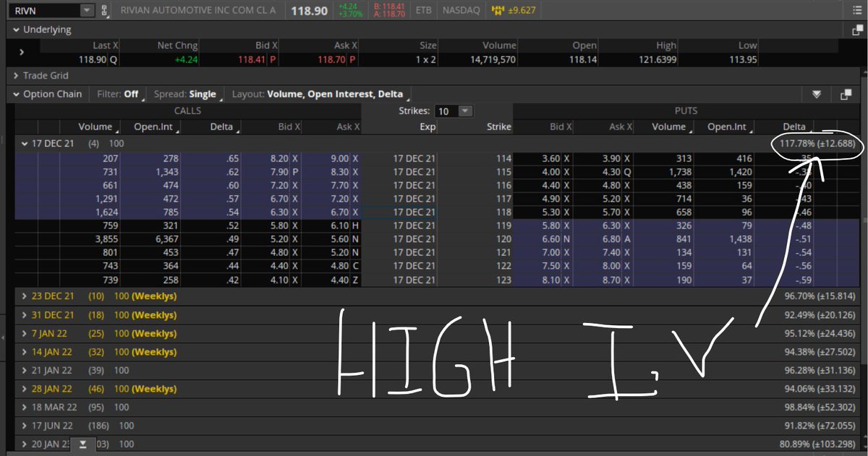Click the Exp column header

click(x=428, y=126)
